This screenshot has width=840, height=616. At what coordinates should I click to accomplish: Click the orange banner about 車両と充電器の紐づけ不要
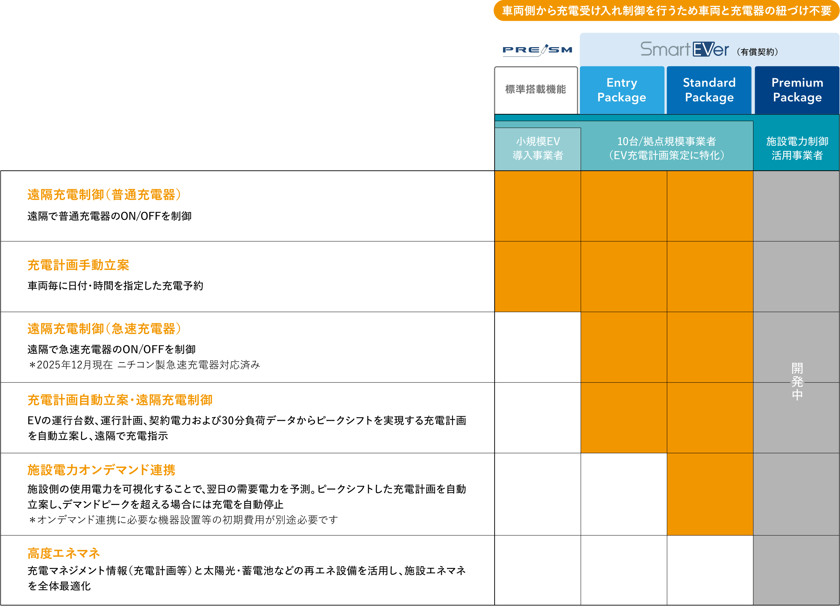tap(667, 10)
